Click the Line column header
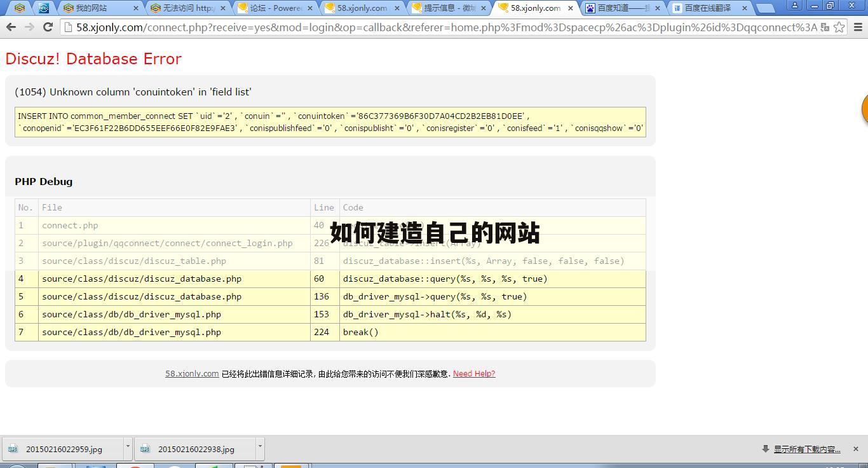This screenshot has height=468, width=868. (x=323, y=207)
